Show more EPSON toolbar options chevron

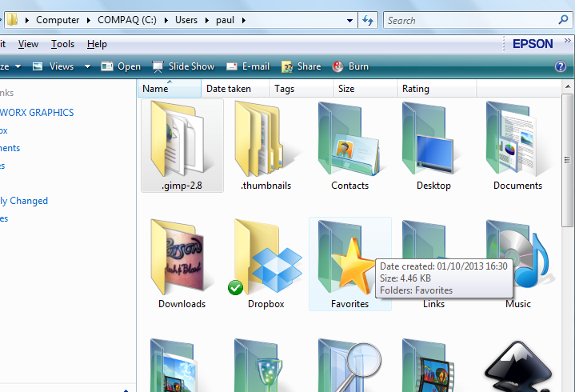pyautogui.click(x=567, y=40)
